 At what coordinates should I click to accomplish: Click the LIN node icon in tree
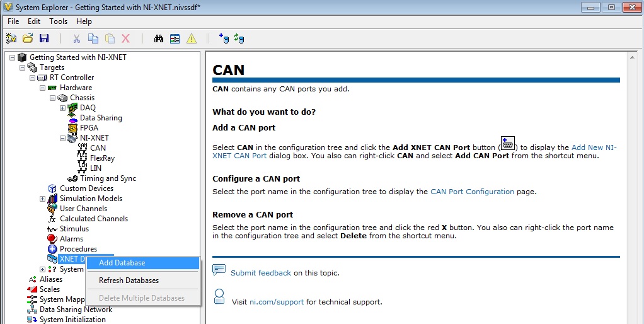click(83, 168)
